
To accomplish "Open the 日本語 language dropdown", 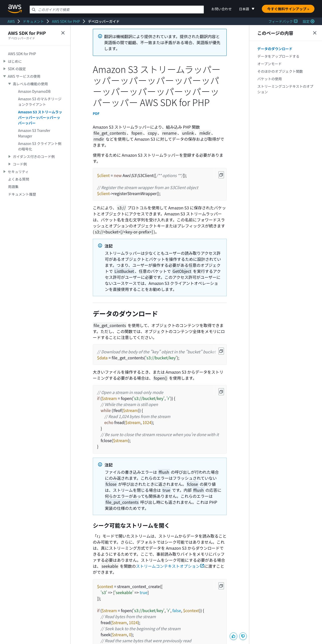I will [247, 9].
